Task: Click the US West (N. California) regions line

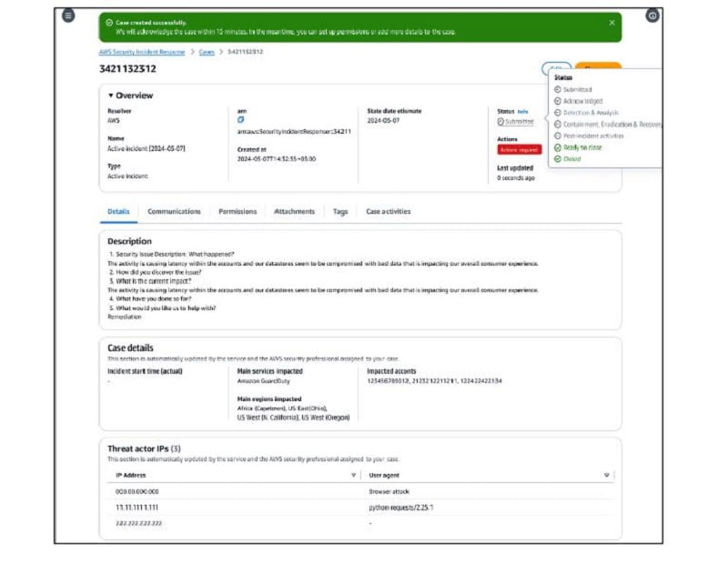Action: pos(293,418)
